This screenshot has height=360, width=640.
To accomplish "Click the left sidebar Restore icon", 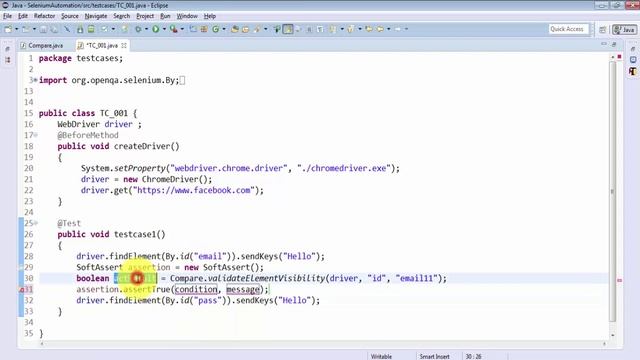I will point(8,49).
